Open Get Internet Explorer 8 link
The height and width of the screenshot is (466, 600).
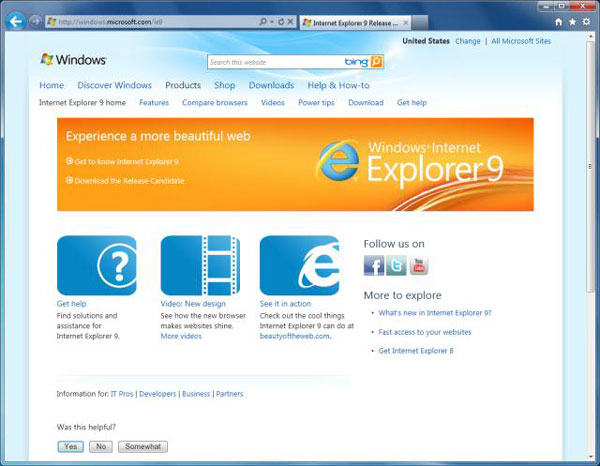tap(416, 351)
